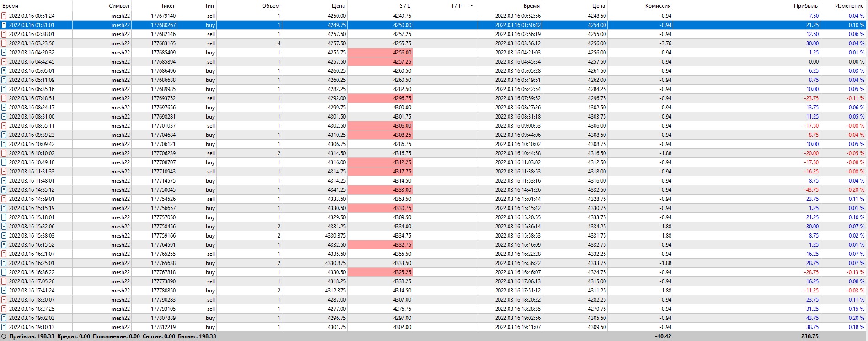Click the Пополнение: 0.00 summary text

pyautogui.click(x=116, y=336)
